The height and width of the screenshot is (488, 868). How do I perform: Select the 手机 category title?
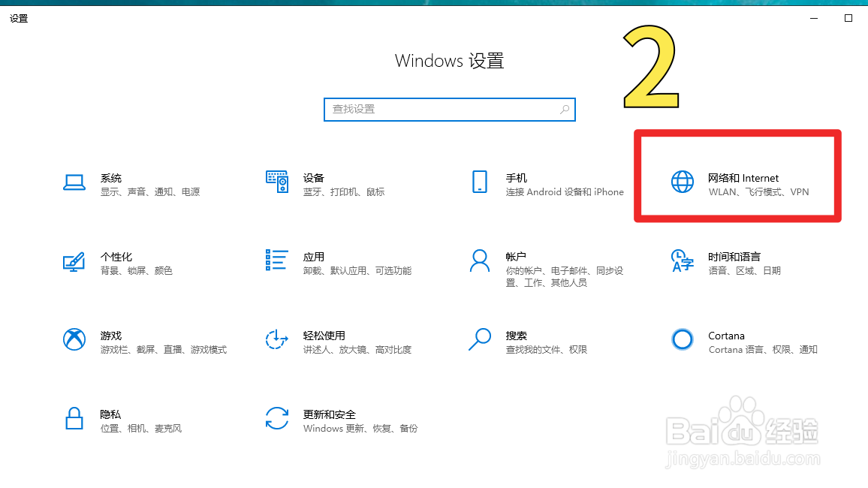click(x=516, y=178)
